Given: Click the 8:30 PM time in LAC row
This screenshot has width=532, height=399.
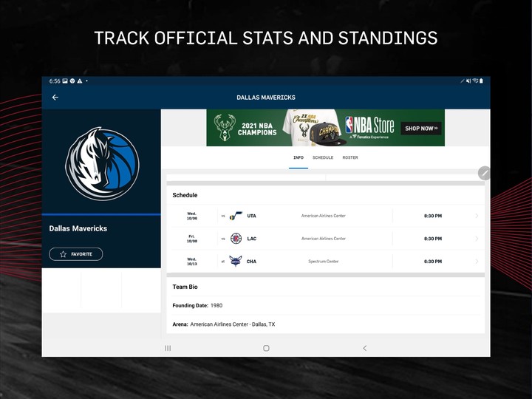Looking at the screenshot, I should click(x=433, y=239).
